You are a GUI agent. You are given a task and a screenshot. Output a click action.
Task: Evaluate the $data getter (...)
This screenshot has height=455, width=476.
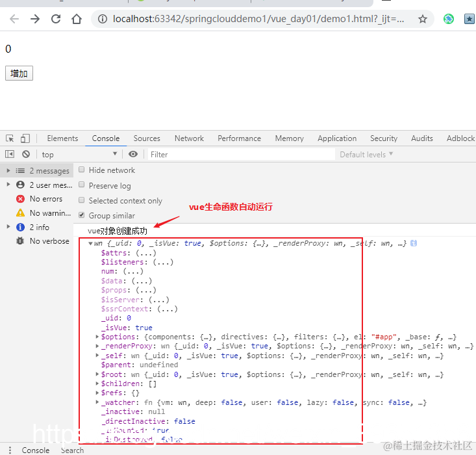pos(142,281)
